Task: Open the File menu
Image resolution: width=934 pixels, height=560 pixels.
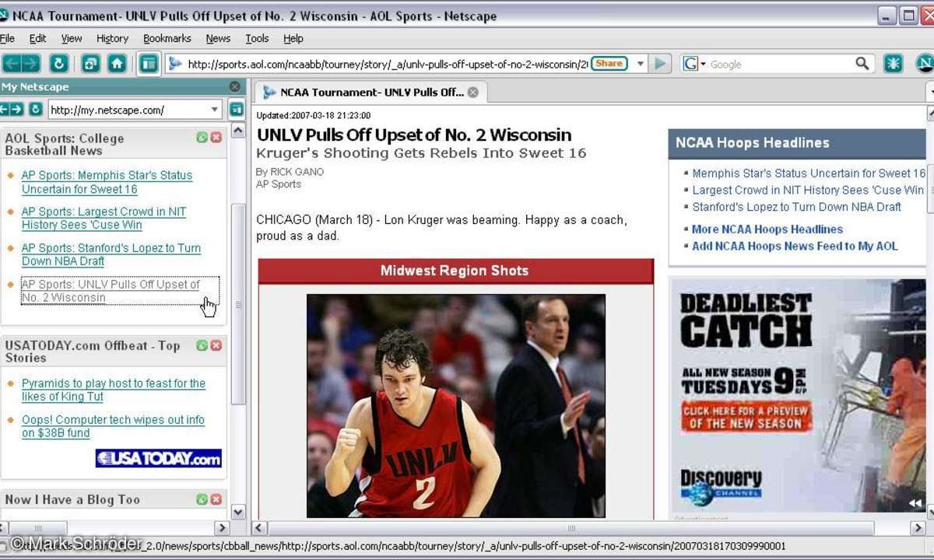Action: coord(7,38)
